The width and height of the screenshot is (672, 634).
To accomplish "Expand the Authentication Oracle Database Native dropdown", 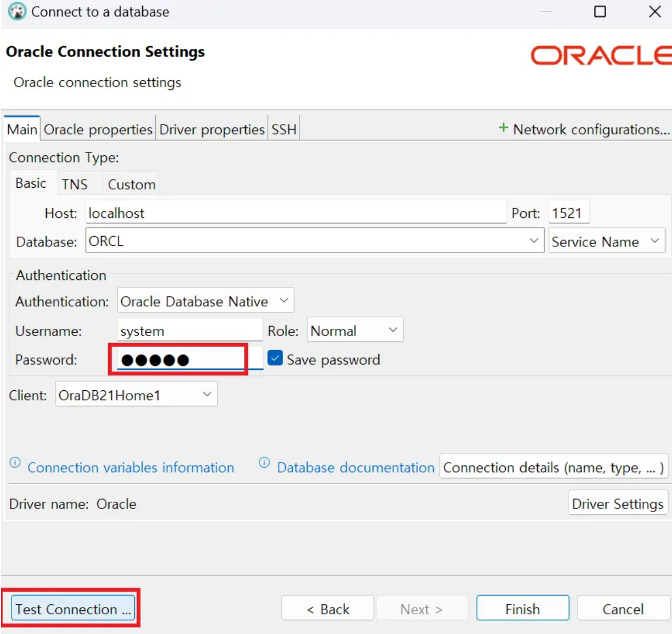I will click(206, 301).
